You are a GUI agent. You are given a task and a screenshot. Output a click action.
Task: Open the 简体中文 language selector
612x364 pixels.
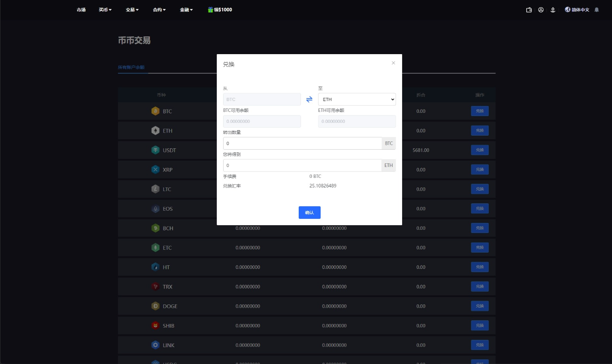(x=577, y=10)
